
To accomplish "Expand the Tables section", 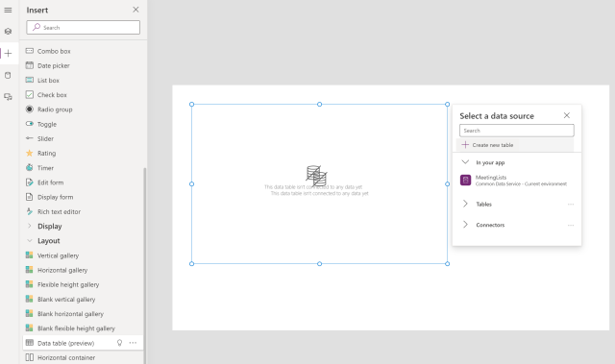I will (465, 204).
